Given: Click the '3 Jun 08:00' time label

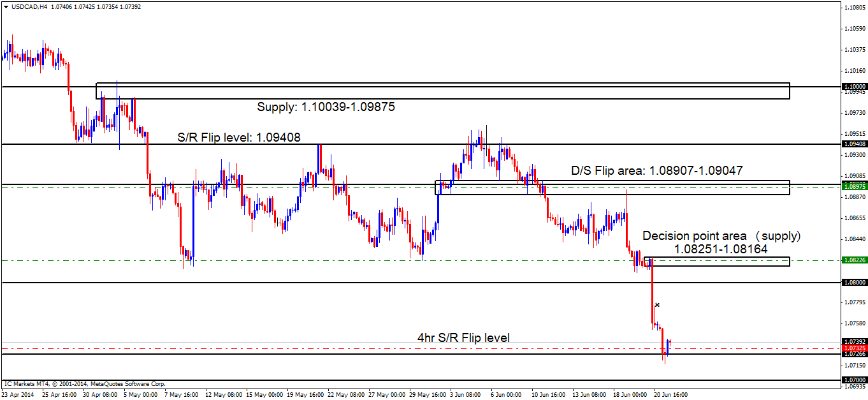Looking at the screenshot, I should 466,395.
